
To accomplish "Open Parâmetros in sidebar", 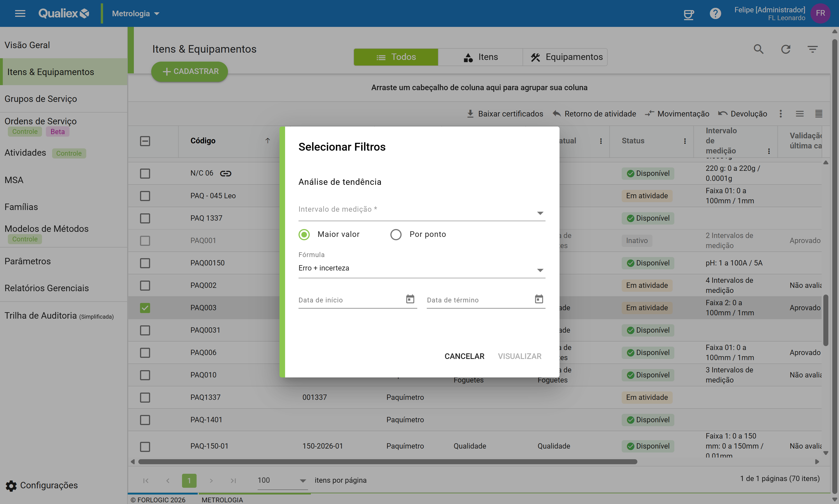I will click(64, 261).
